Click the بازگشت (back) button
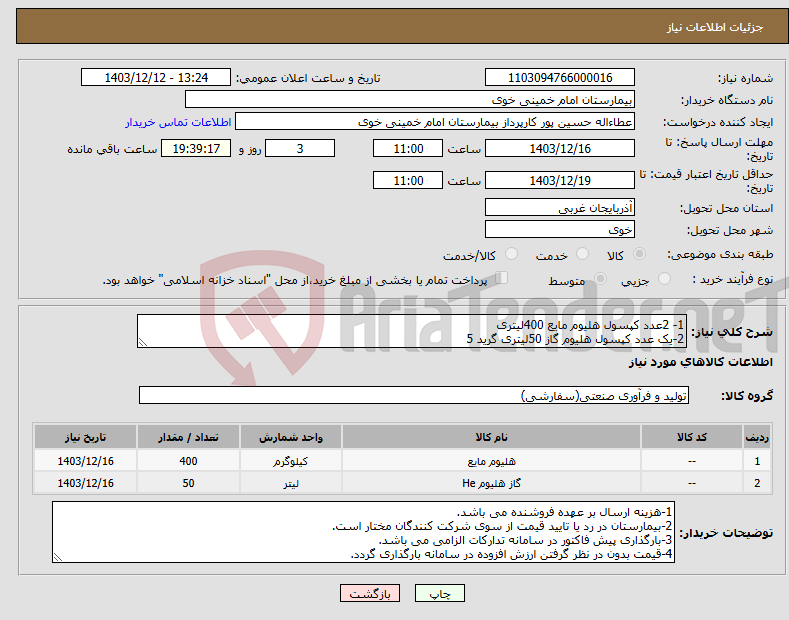Screen dimensions: 789x620 pyautogui.click(x=370, y=593)
